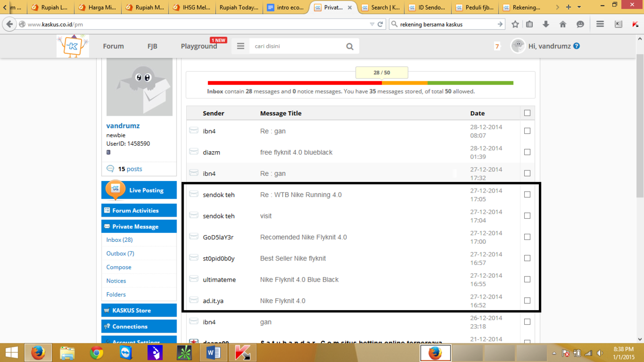Open the Outbox (7) link
The image size is (644, 362).
[120, 253]
